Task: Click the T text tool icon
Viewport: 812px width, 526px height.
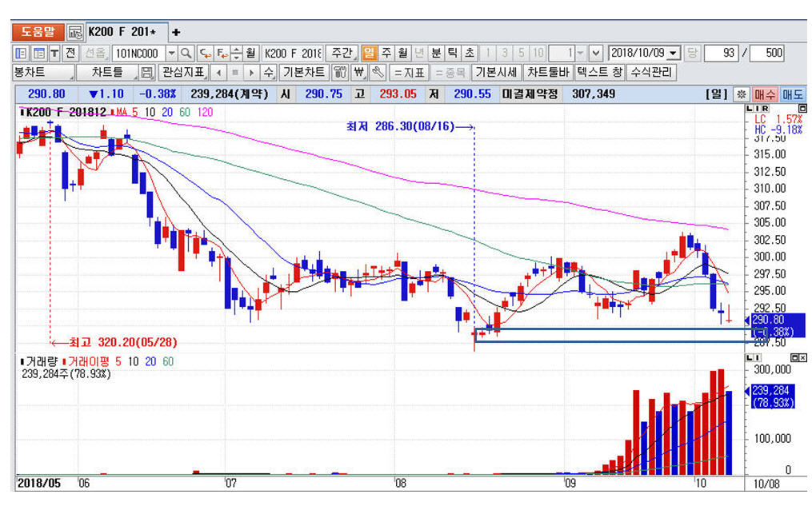Action: click(x=54, y=54)
